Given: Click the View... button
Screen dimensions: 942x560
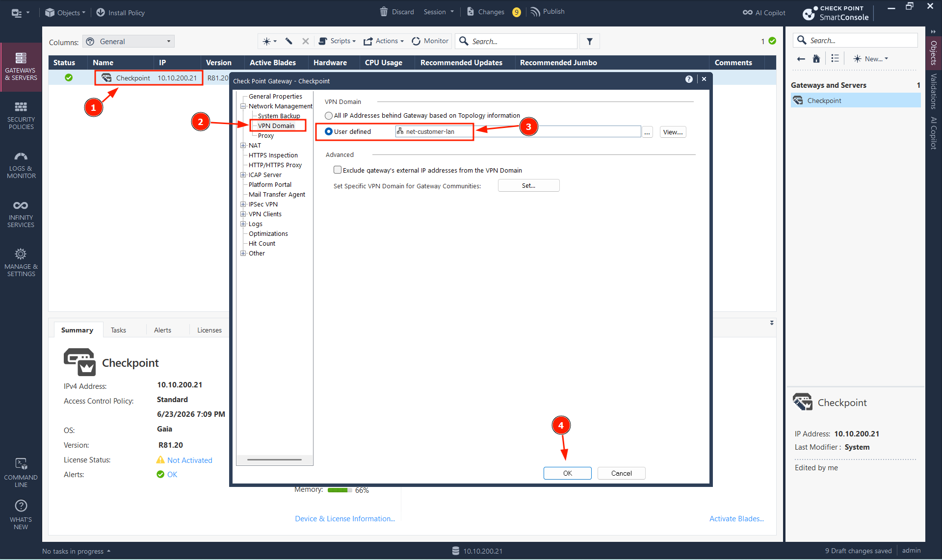Looking at the screenshot, I should tap(673, 132).
